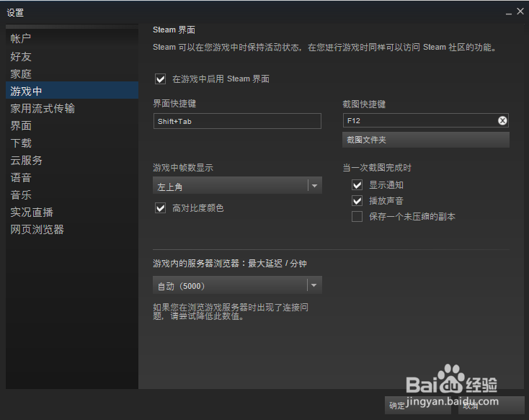Uncheck 播放声音 option
This screenshot has height=420, width=529.
(x=357, y=201)
